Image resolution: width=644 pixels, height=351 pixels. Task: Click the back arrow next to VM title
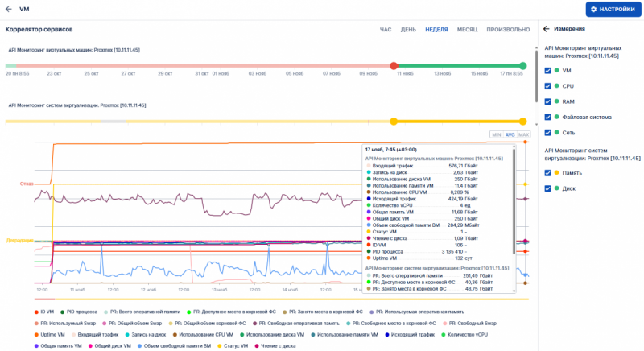9,9
